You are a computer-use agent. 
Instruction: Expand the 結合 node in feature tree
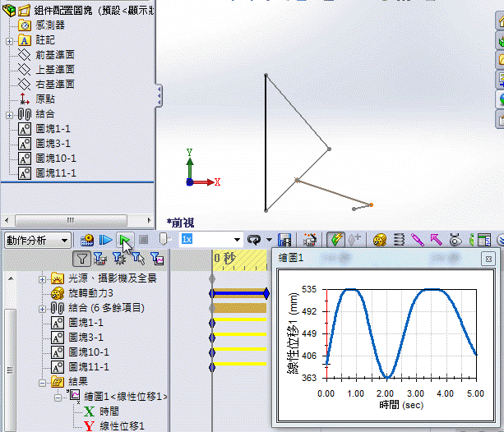[x=9, y=115]
